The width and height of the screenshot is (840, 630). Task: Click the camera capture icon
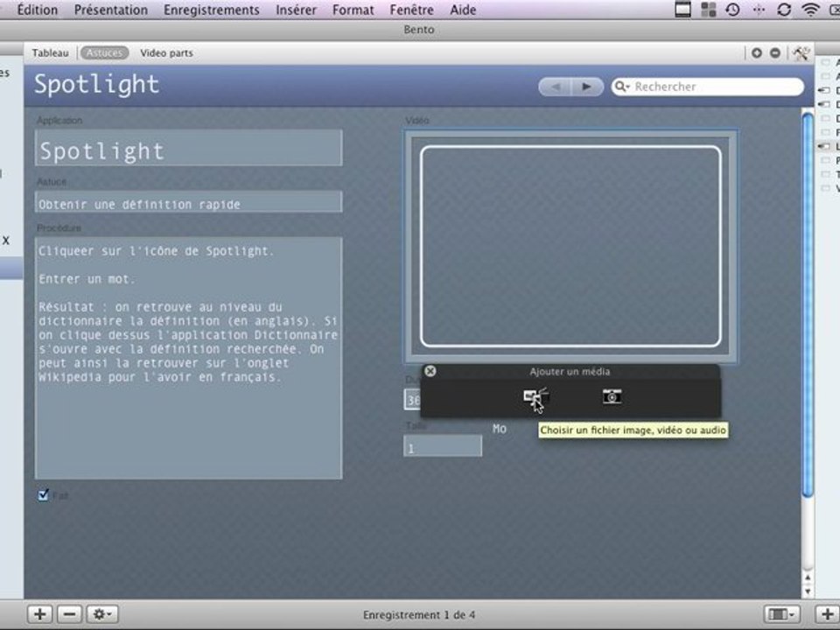click(x=612, y=397)
